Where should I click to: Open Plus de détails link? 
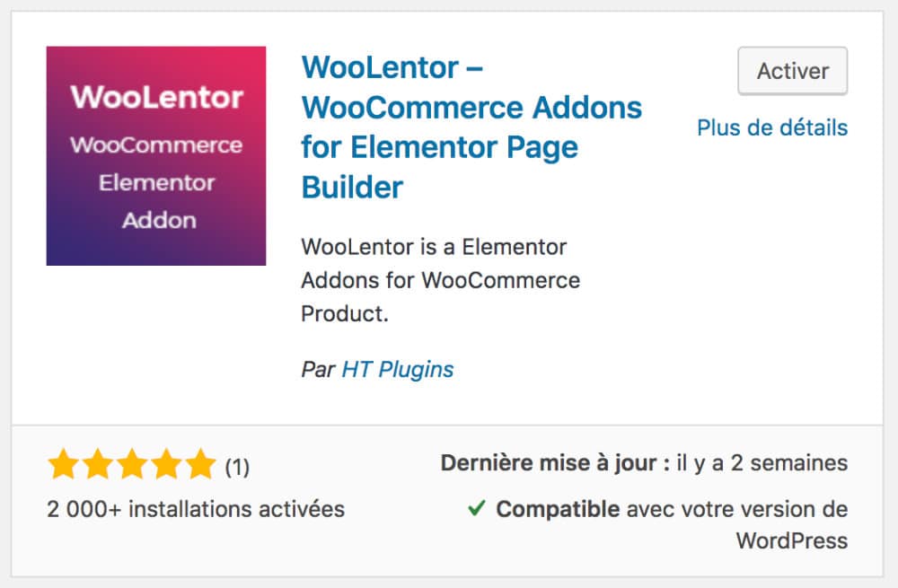tap(772, 128)
